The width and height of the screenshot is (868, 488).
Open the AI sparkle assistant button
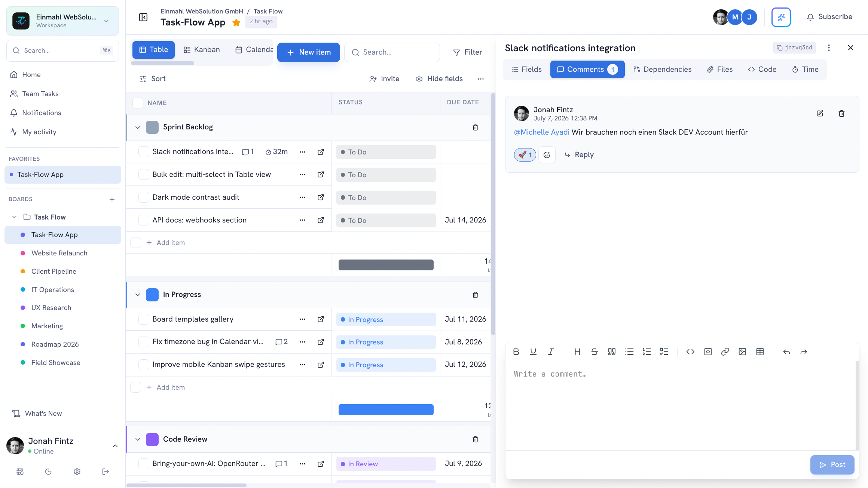pyautogui.click(x=781, y=17)
